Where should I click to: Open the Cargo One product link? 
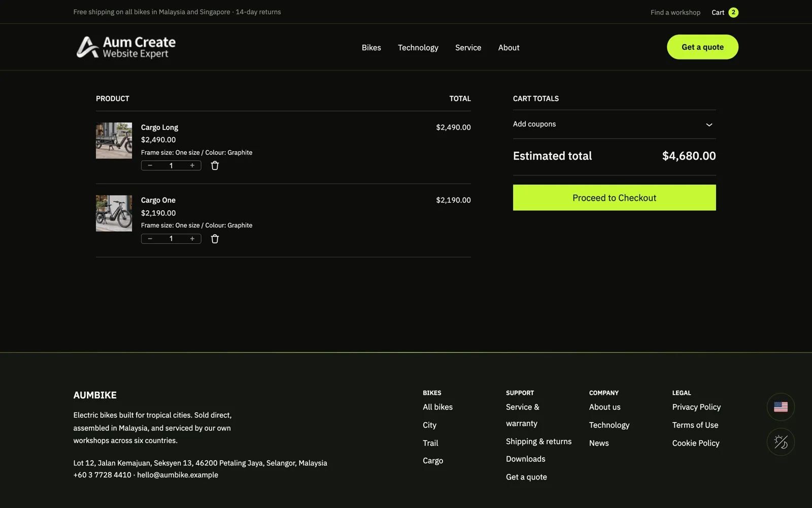pos(158,200)
